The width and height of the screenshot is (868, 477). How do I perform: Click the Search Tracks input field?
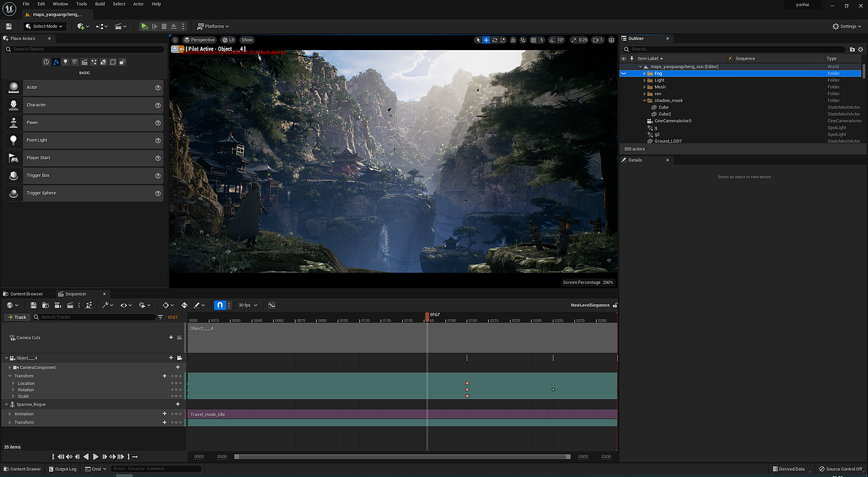click(95, 317)
